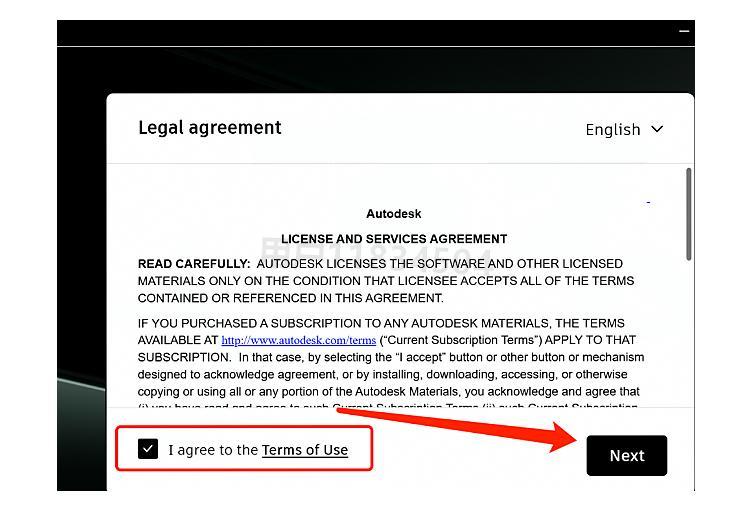The height and width of the screenshot is (512, 752).
Task: Click the "LICENSE AND SERVICES AGREEMENT" title
Action: coord(394,239)
